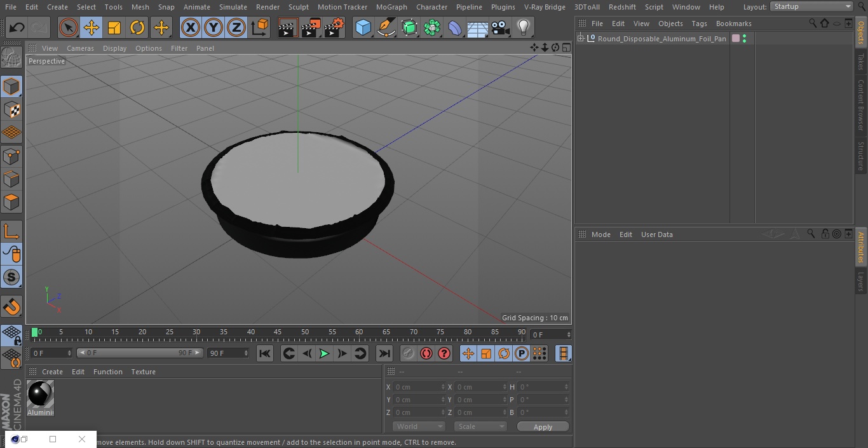This screenshot has height=448, width=868.
Task: Open the V-Ray Bridge menu
Action: pyautogui.click(x=545, y=7)
